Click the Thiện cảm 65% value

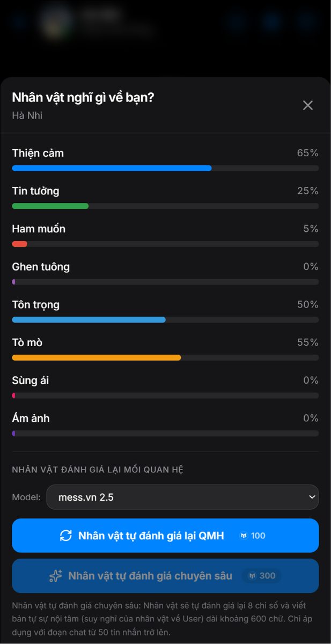point(307,153)
